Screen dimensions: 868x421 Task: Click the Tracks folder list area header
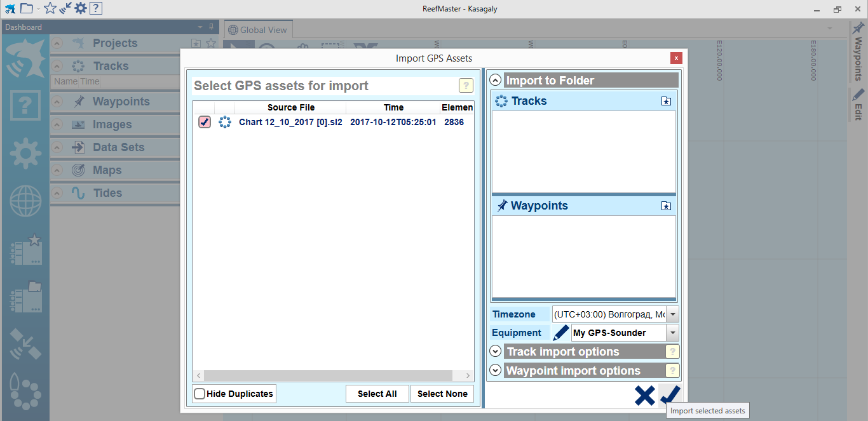(x=583, y=101)
